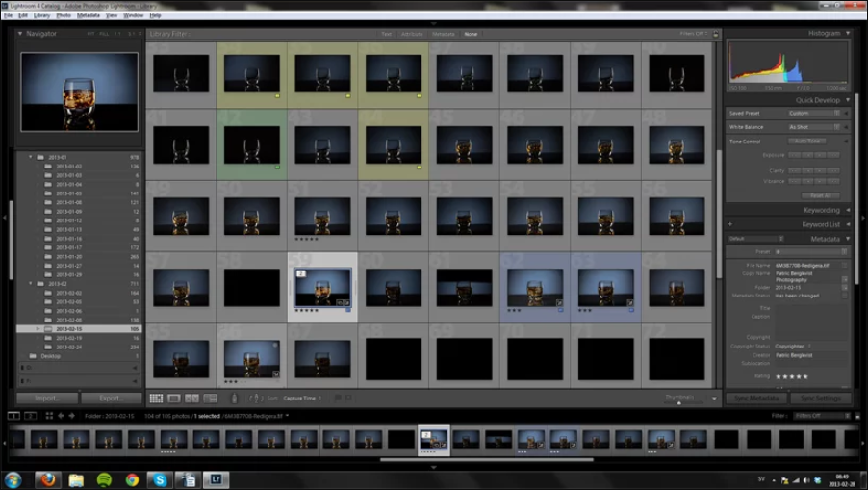Click the Lightroom taskbar icon
868x490 pixels.
(x=216, y=479)
